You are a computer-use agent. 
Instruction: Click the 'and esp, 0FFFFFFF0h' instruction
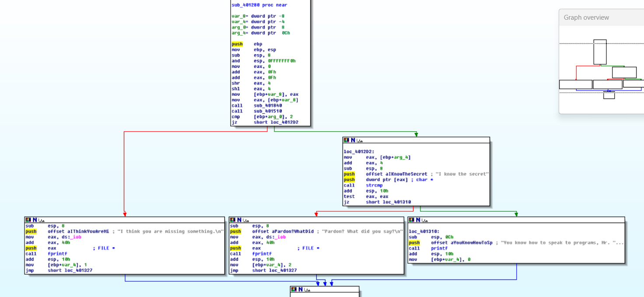[x=263, y=61]
